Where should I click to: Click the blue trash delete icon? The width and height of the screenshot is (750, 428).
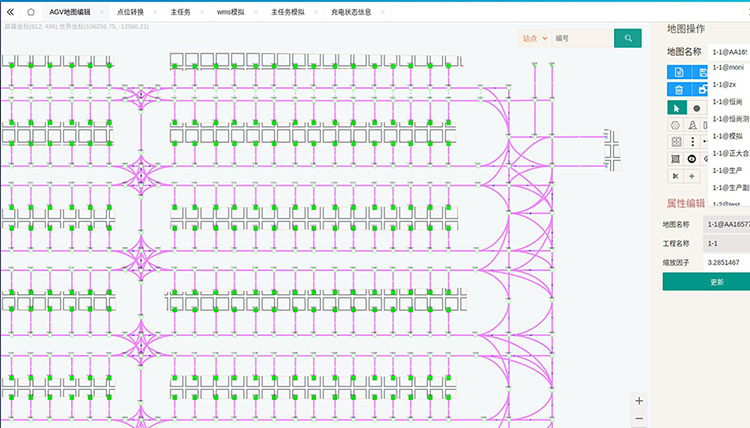tap(676, 90)
